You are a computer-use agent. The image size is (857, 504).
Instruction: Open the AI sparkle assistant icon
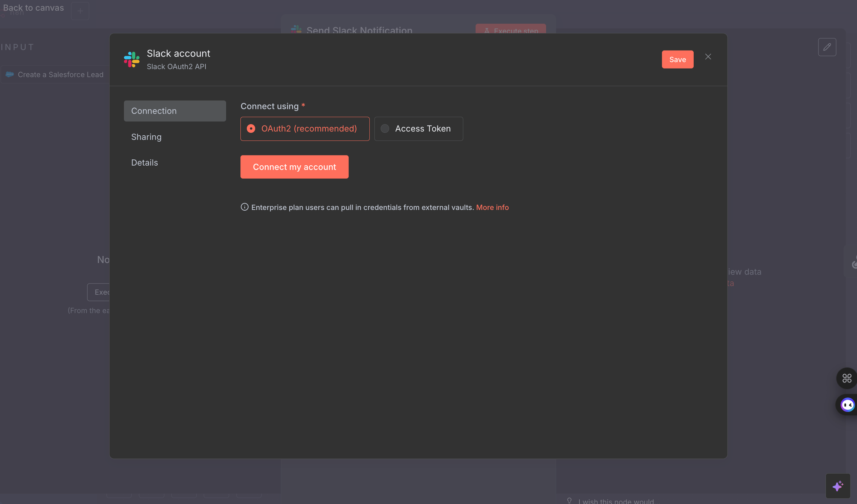click(x=838, y=486)
